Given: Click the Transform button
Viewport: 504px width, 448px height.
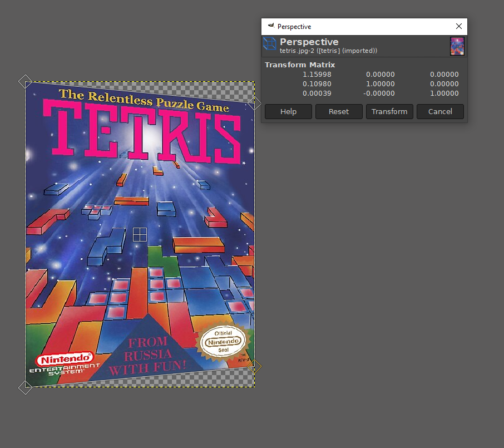Looking at the screenshot, I should [389, 111].
